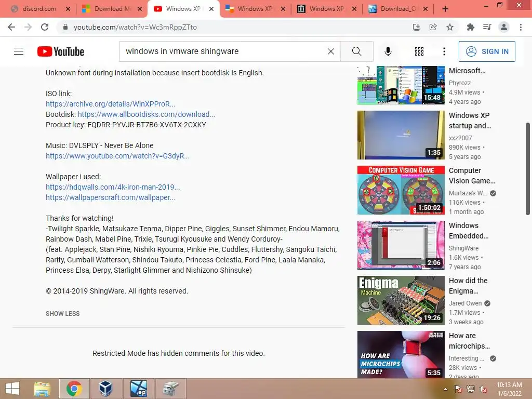Screen dimensions: 532x399
Task: Open the 'Windows XP startup and...' title
Action: [x=470, y=121]
